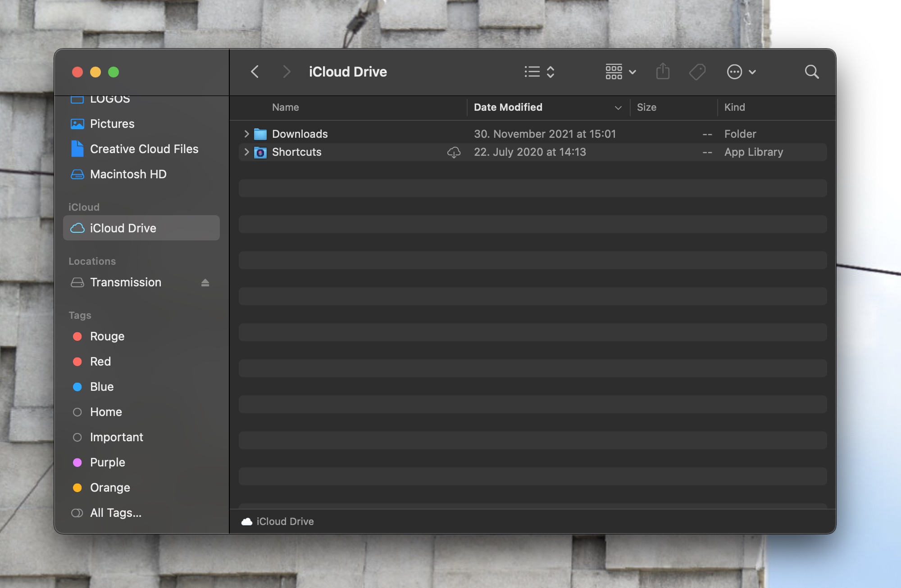Open Pictures in the sidebar
901x588 pixels.
coord(112,123)
